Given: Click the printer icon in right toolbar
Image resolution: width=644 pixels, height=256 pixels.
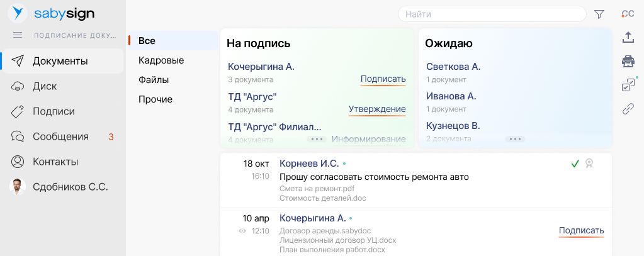Looking at the screenshot, I should click(x=628, y=61).
